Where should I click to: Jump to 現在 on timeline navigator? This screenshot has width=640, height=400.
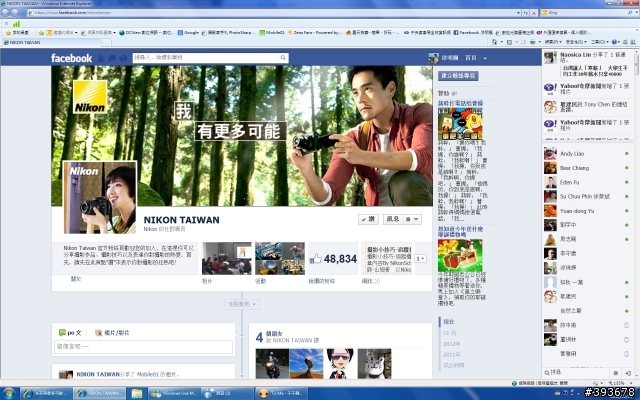[449, 322]
